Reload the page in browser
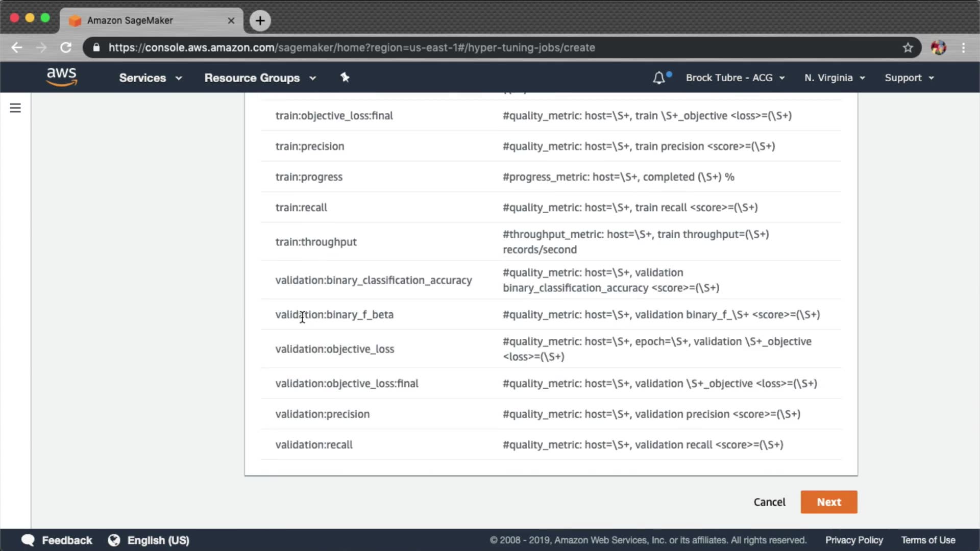Screen dimensions: 980x551 66,47
